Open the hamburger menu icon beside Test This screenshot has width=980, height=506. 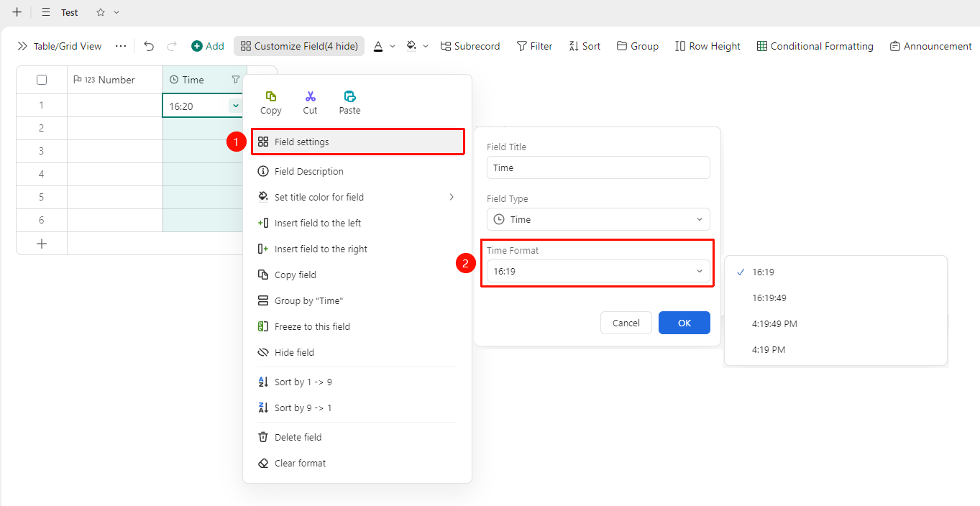pos(46,12)
